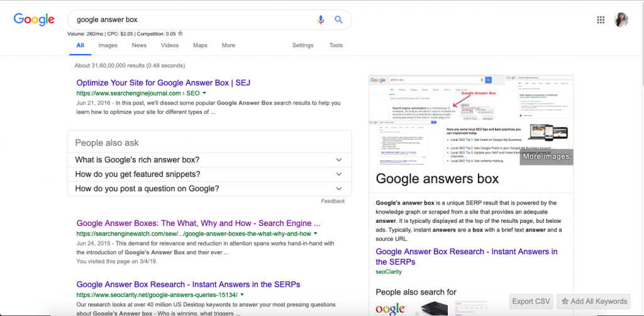644x316 pixels.
Task: Open search Tools options
Action: coord(336,45)
